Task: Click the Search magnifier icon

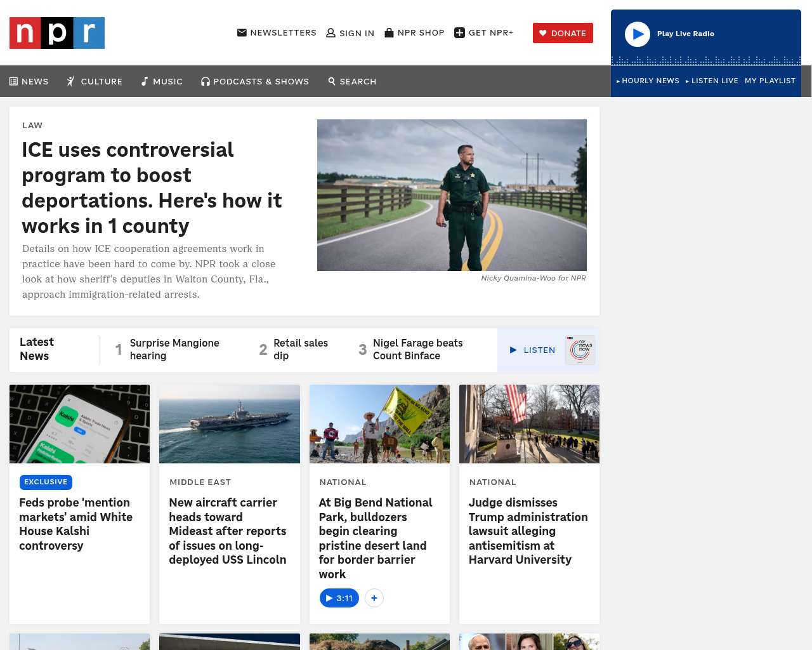Action: 332,81
